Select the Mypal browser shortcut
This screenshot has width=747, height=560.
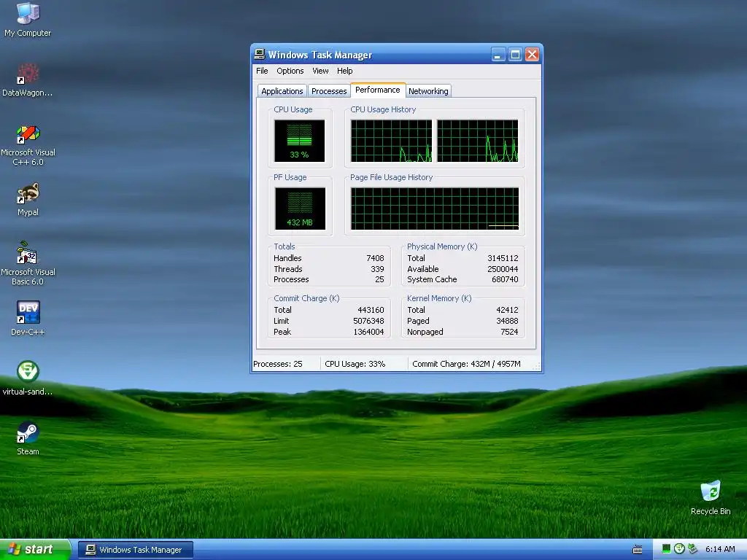28,200
